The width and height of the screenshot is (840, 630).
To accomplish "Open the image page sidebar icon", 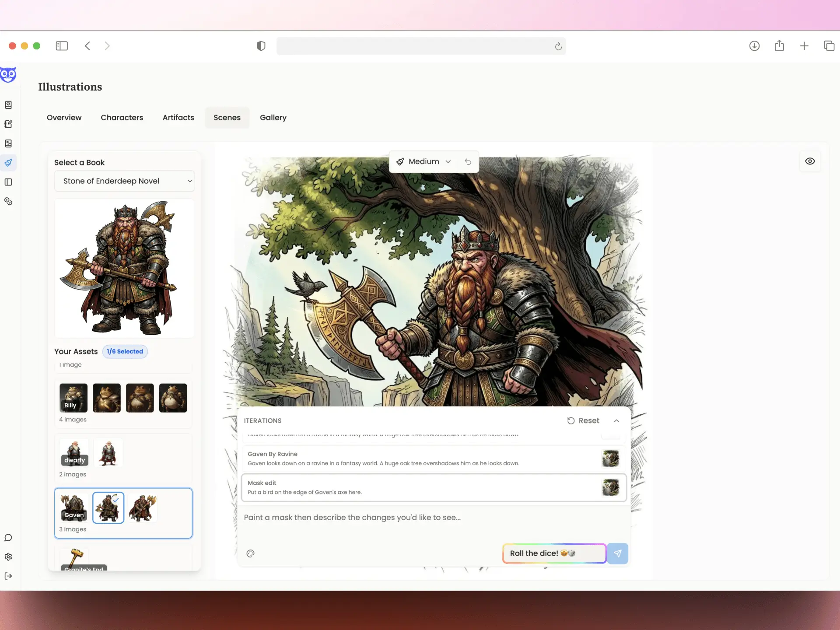I will (x=8, y=143).
